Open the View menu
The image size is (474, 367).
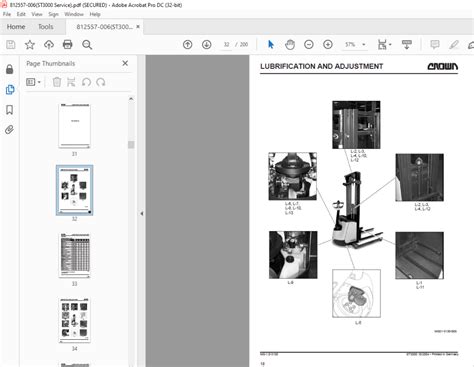tap(37, 14)
